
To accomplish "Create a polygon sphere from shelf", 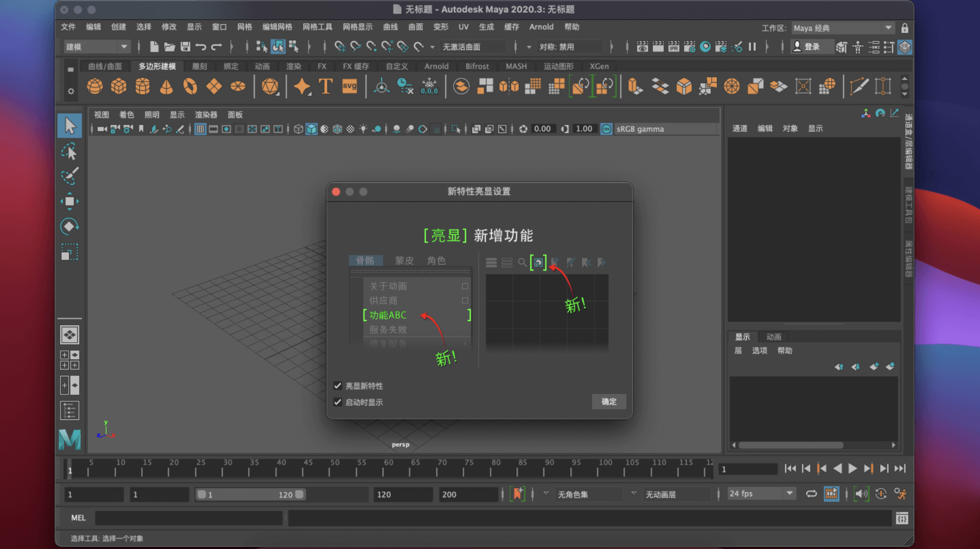I will click(95, 86).
